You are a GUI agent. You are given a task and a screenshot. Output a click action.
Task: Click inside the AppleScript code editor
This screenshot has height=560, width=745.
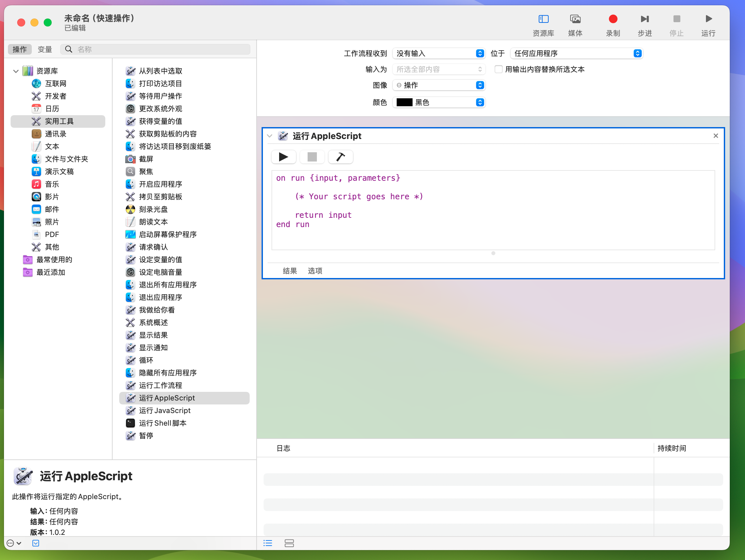[493, 210]
